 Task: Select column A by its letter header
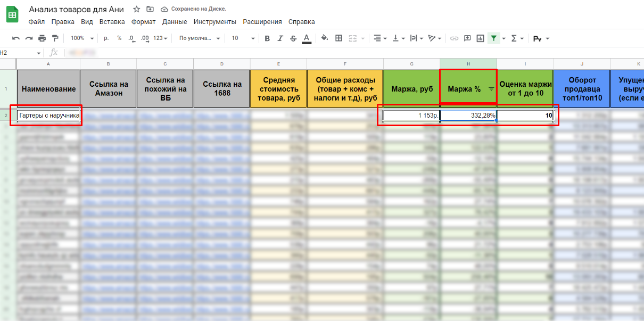click(48, 64)
